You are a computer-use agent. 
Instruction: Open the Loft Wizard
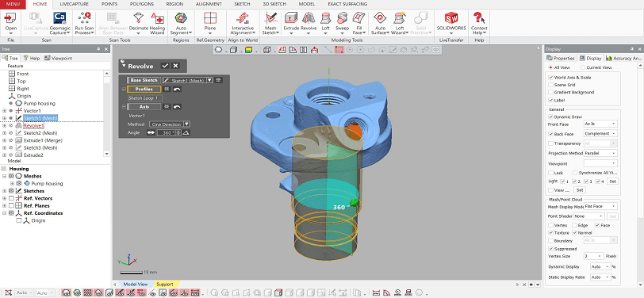[400, 22]
